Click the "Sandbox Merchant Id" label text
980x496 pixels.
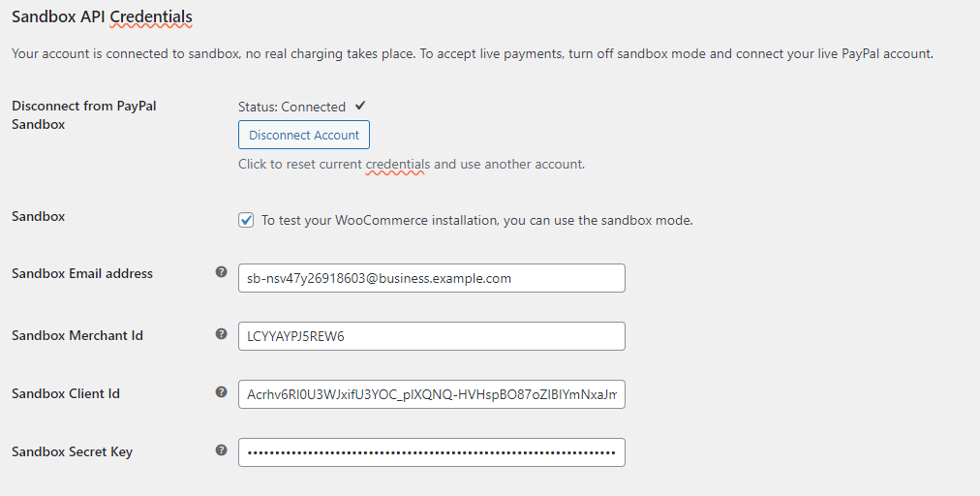click(77, 335)
